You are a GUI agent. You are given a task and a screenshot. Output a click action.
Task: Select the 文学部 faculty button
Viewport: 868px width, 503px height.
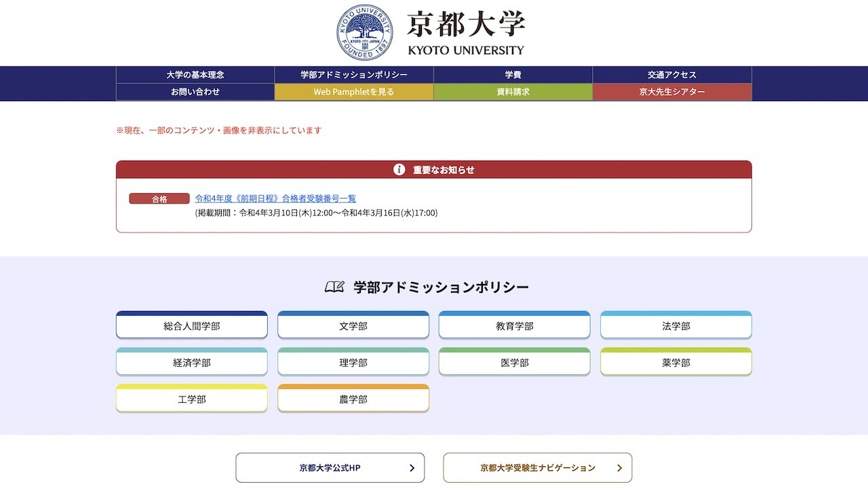[x=353, y=325]
